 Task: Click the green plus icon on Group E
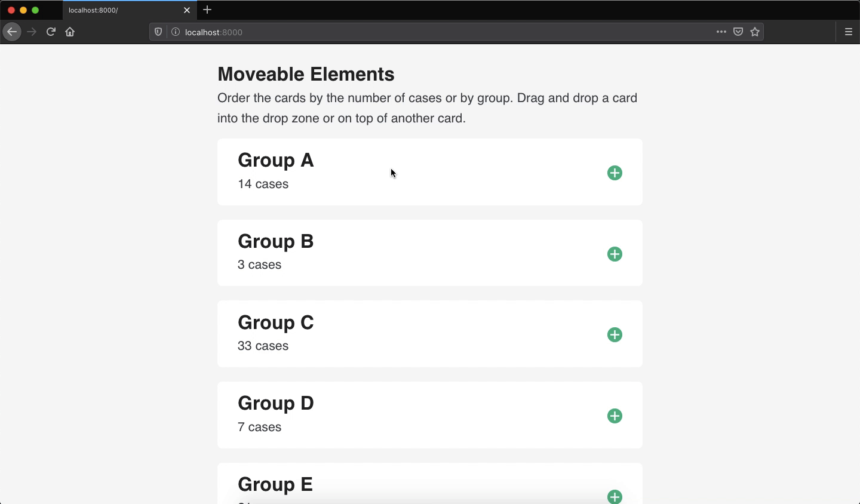[615, 497]
